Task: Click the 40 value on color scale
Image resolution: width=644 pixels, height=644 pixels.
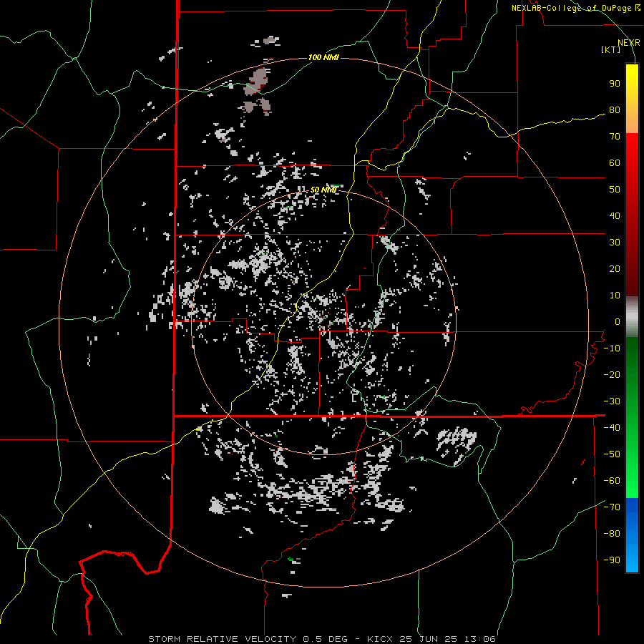Action: (x=615, y=216)
